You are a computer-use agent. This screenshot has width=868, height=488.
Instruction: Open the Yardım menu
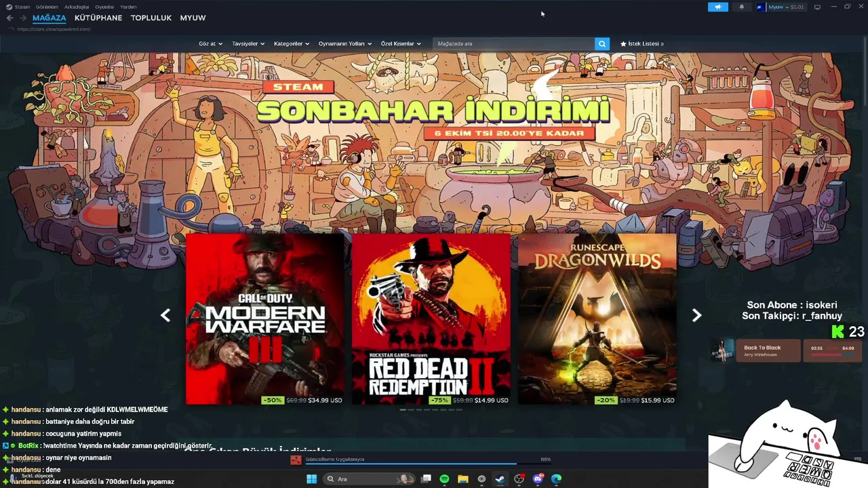(x=128, y=7)
